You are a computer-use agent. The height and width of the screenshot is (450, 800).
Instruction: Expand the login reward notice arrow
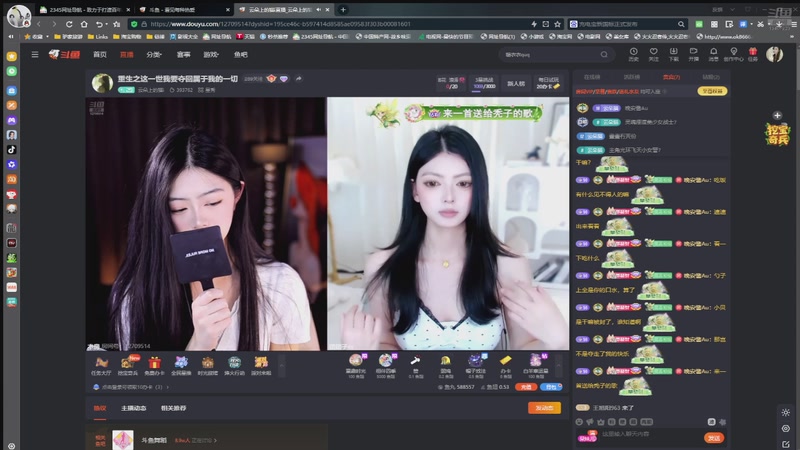click(x=167, y=387)
